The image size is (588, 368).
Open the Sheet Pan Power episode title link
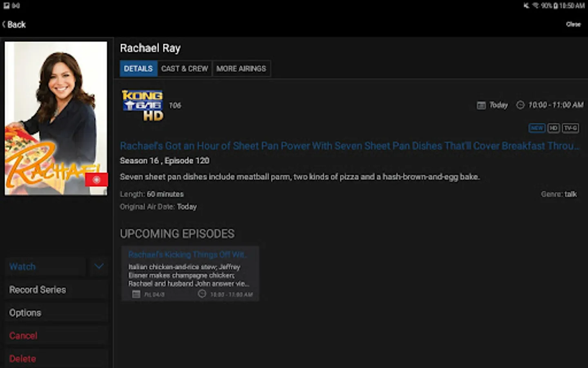[x=350, y=146]
